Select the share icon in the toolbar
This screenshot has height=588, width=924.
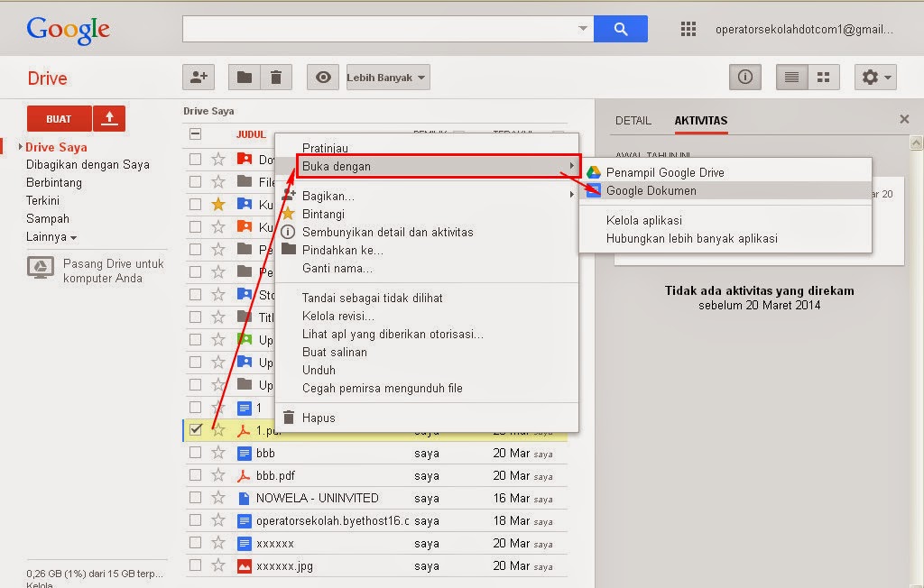tap(198, 77)
